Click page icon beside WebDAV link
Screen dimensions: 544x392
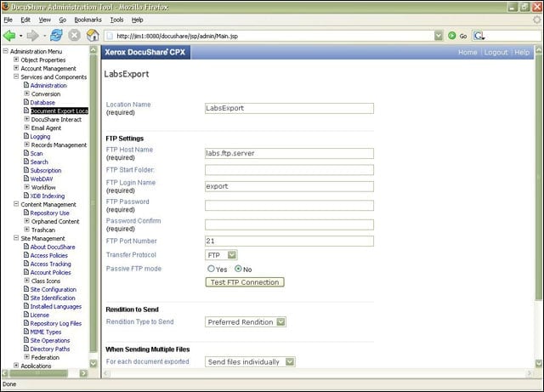[26, 179]
